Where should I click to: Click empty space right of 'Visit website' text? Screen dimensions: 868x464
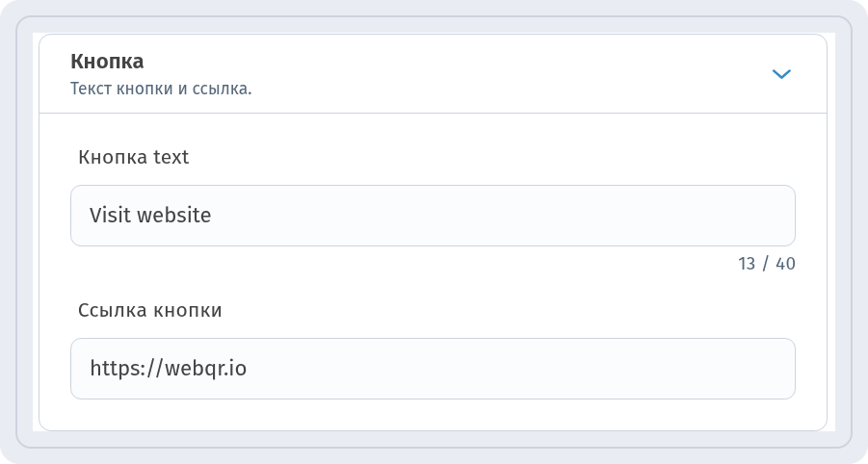coord(498,216)
